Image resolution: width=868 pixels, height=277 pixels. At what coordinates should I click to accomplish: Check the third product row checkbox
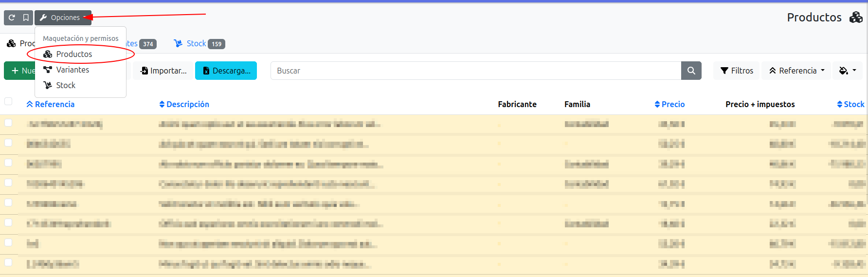[8, 163]
